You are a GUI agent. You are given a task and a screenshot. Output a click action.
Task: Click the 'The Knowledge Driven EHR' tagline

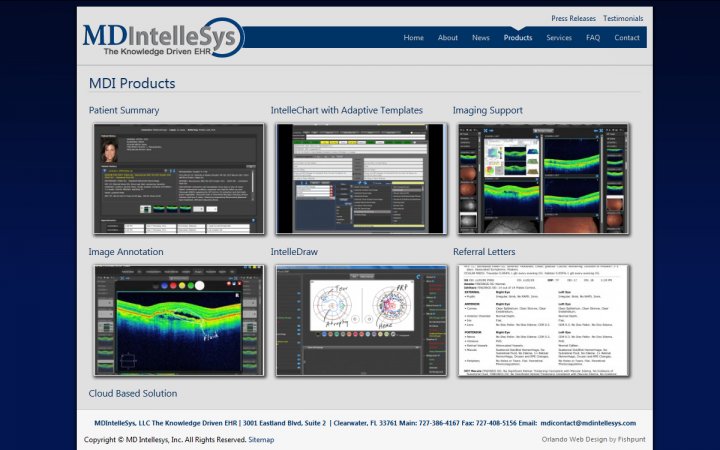click(x=158, y=51)
